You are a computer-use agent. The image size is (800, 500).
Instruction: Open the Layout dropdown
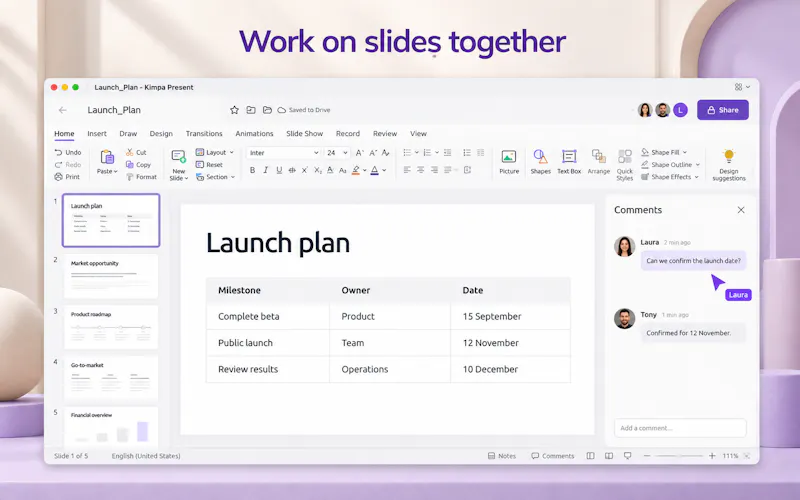click(x=215, y=152)
